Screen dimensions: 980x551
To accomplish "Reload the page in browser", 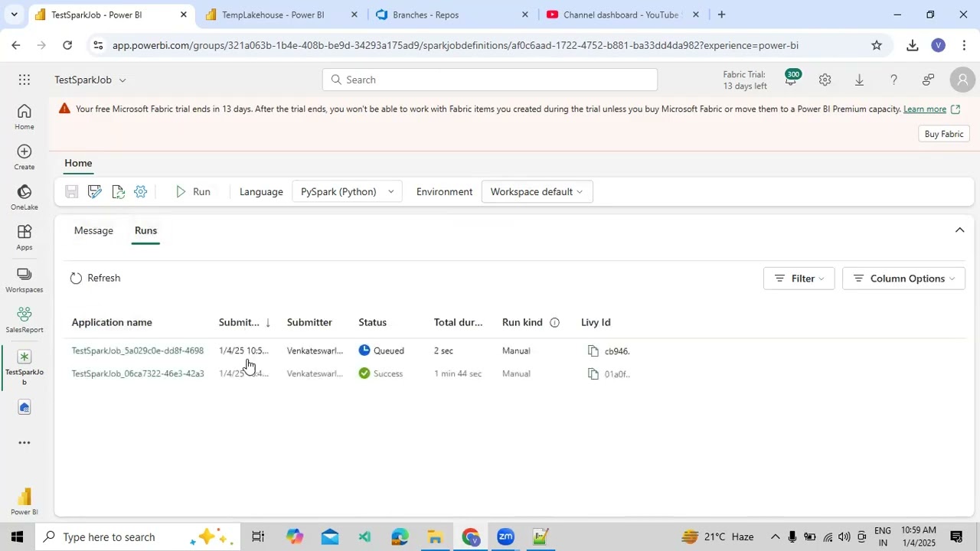I will pos(67,45).
